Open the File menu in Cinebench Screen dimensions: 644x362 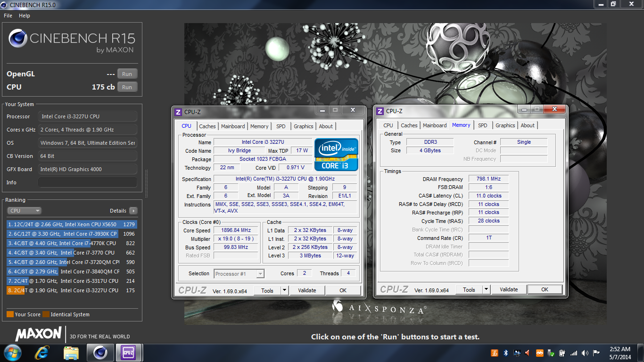8,16
